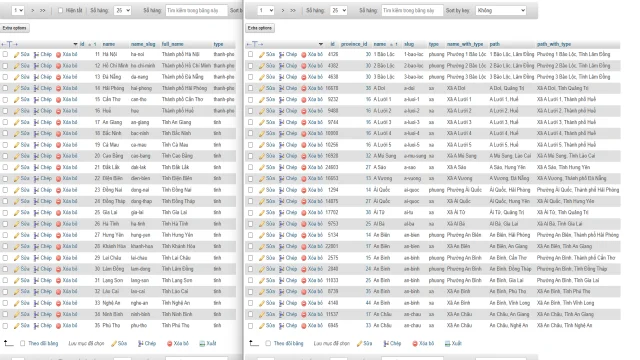
Task: Click the delete icon for the Phú Thọ row
Action: pos(58,326)
